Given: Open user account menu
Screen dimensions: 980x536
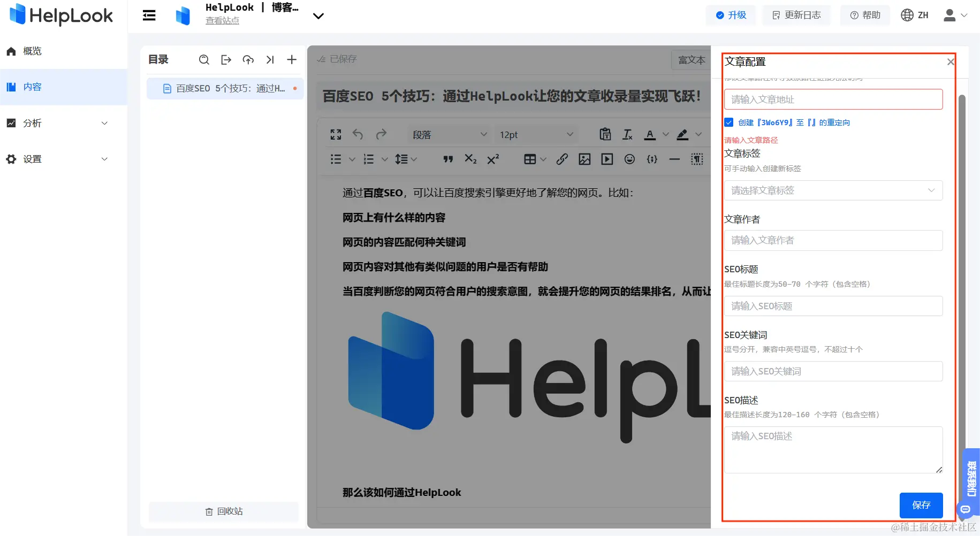Looking at the screenshot, I should (x=955, y=16).
